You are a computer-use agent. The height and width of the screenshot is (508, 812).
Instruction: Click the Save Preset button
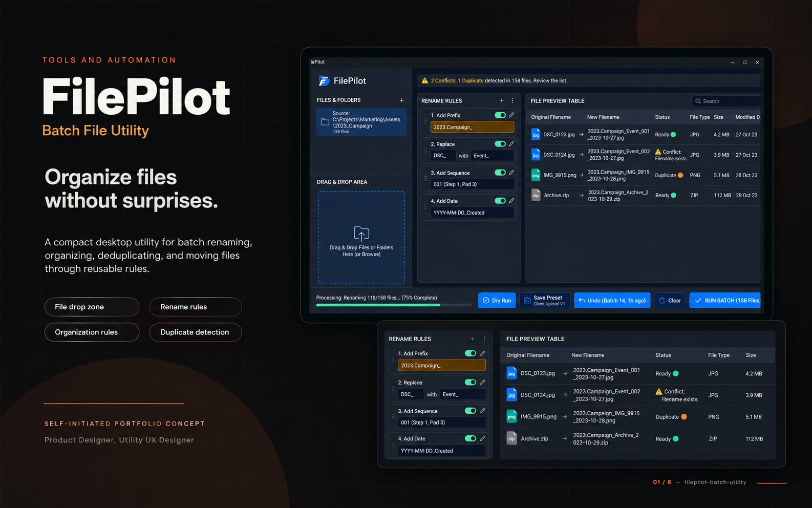click(x=545, y=301)
